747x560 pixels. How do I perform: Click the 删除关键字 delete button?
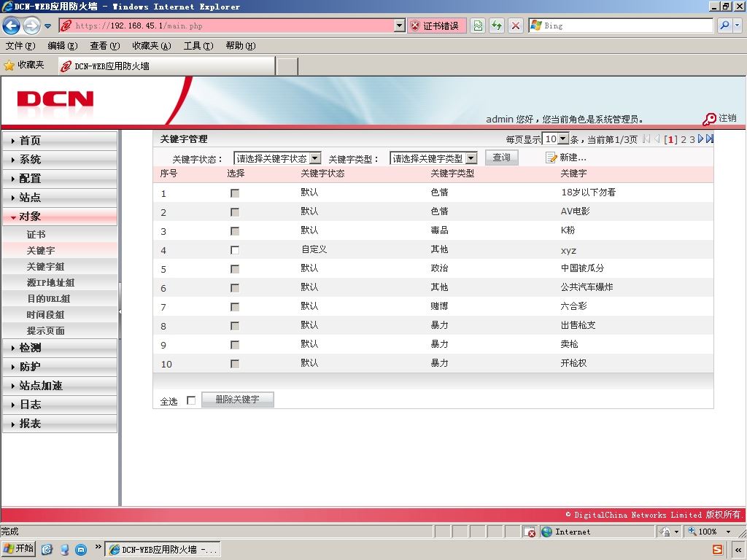pos(238,400)
